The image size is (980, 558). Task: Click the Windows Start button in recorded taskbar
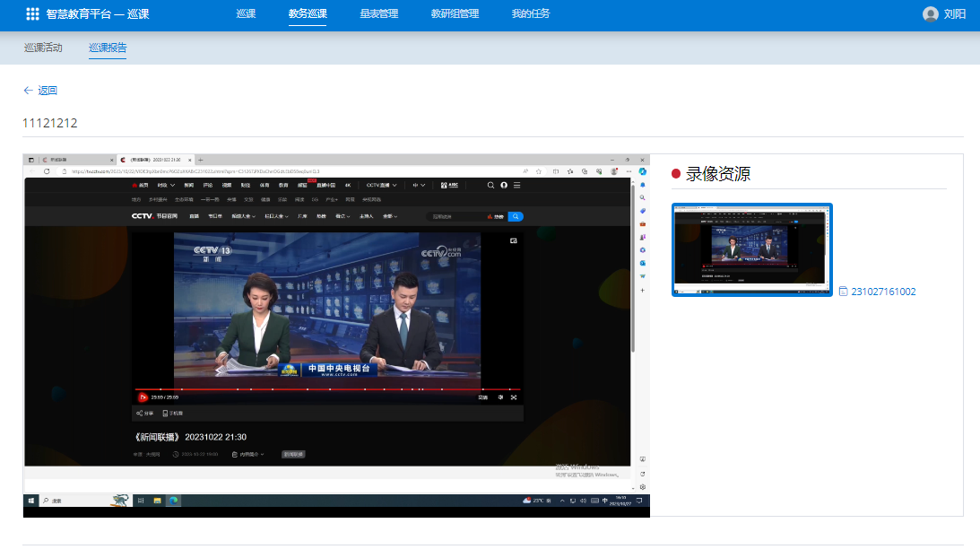[x=31, y=501]
